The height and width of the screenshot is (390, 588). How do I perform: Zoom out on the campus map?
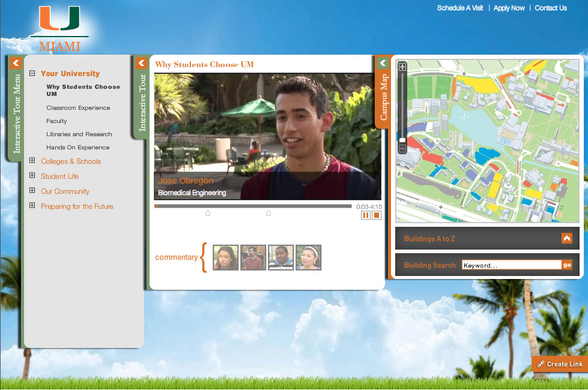click(x=402, y=148)
